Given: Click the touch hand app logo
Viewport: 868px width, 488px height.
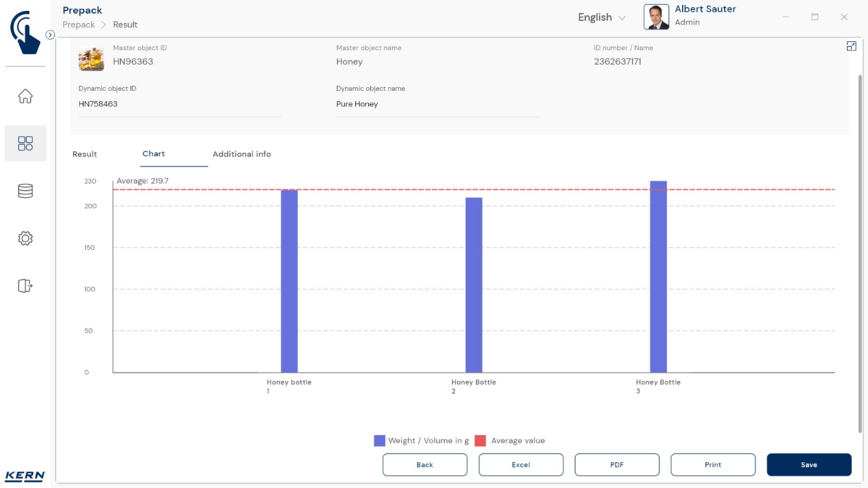Looking at the screenshot, I should point(25,33).
